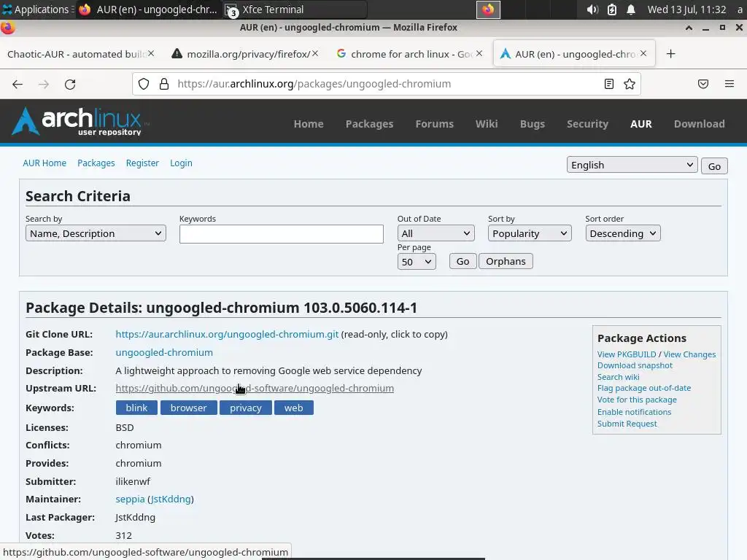The width and height of the screenshot is (747, 560).
Task: Click the forward navigation arrow
Action: pyautogui.click(x=43, y=85)
